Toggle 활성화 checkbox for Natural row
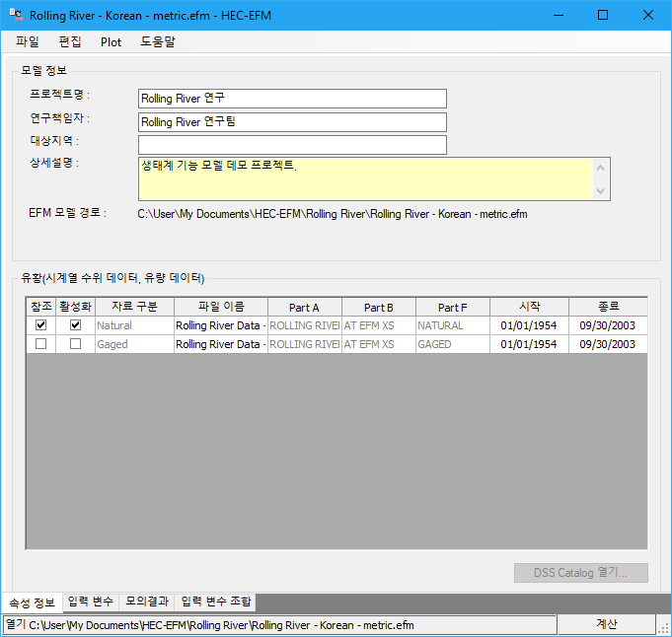The width and height of the screenshot is (672, 637). [75, 325]
